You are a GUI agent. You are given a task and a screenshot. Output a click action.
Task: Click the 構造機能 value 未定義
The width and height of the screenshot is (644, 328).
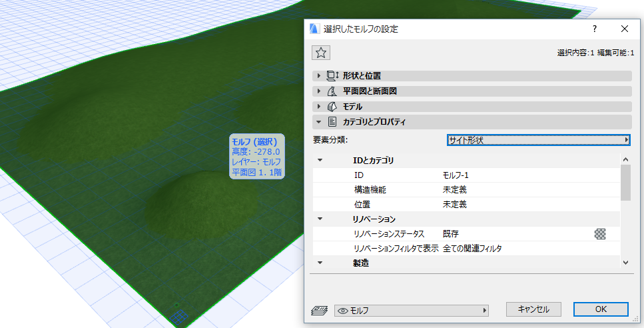pyautogui.click(x=455, y=190)
